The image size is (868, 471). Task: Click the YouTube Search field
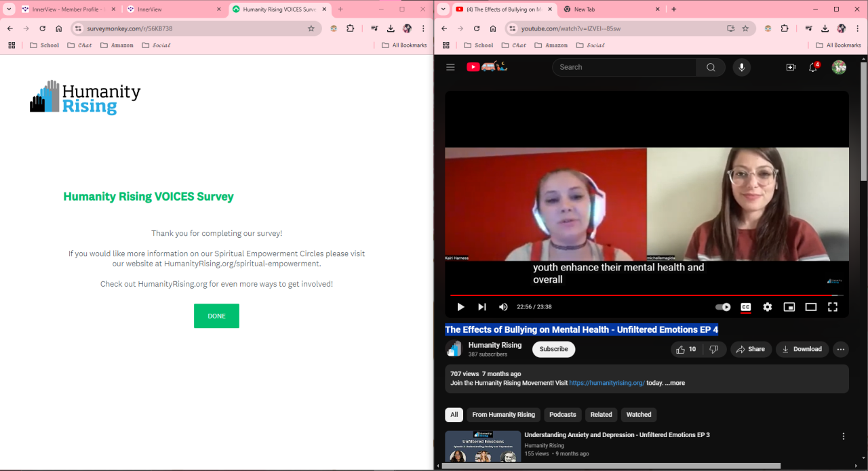(625, 67)
